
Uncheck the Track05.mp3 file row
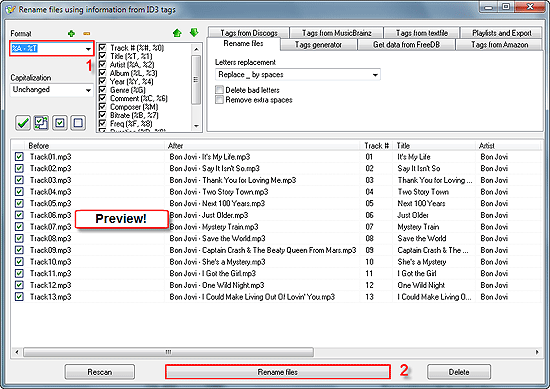tap(19, 203)
